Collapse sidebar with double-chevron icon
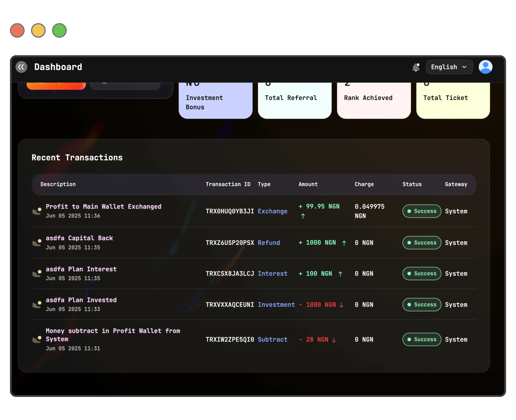This screenshot has width=516, height=420. [x=21, y=67]
